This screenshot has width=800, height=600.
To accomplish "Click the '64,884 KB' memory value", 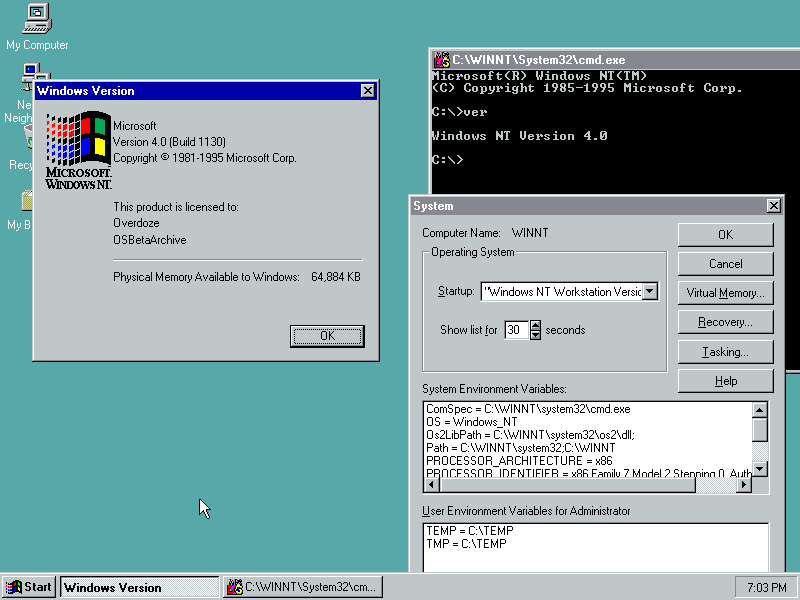I will coord(336,277).
